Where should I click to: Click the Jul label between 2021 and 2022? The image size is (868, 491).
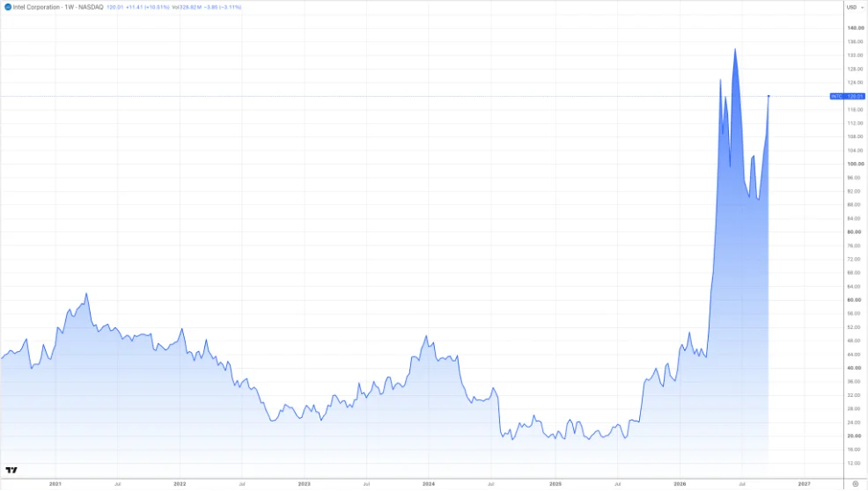click(x=117, y=484)
